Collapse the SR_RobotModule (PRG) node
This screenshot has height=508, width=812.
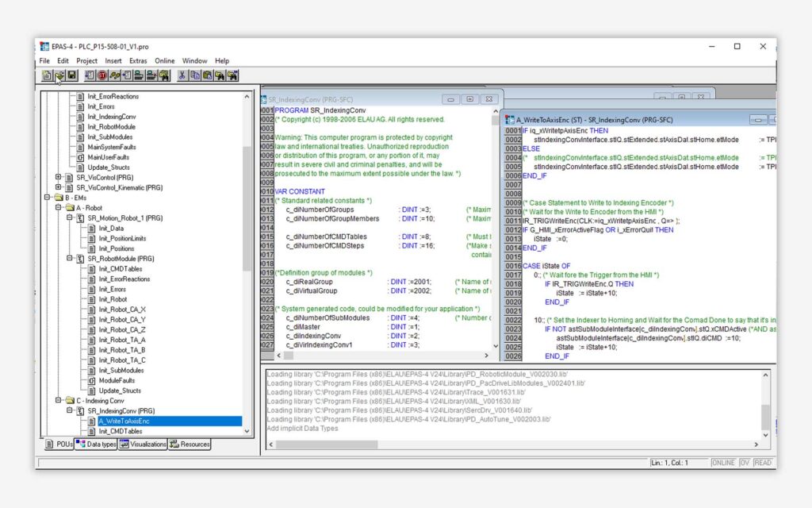pos(69,259)
